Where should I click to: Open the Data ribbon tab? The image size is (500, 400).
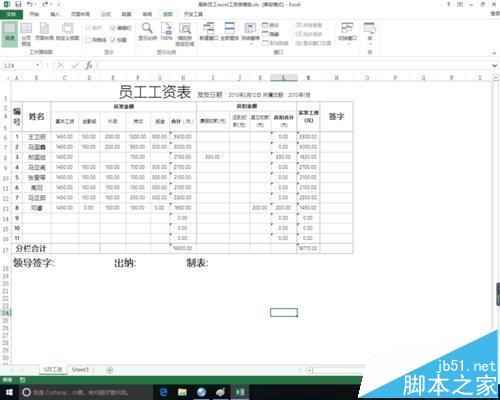click(126, 14)
